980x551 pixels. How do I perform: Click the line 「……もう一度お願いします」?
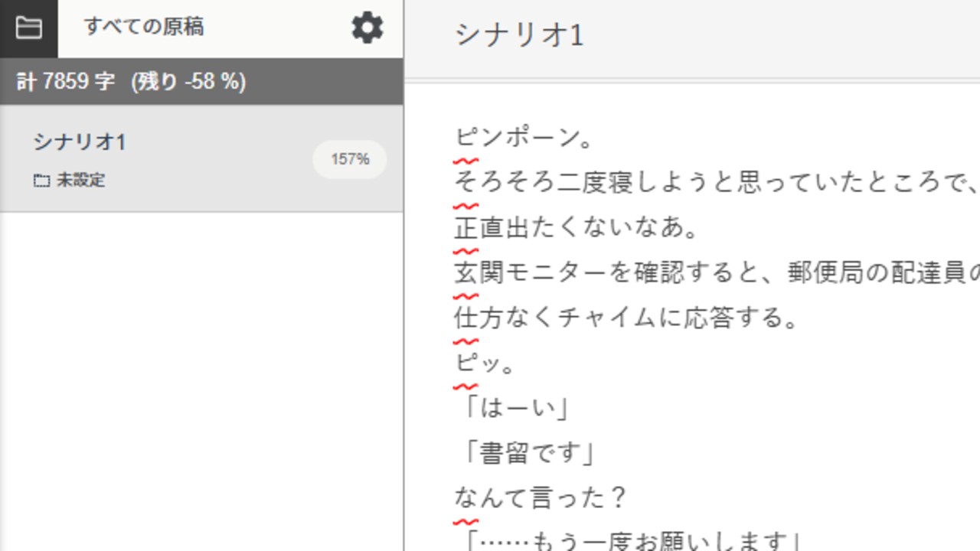(632, 541)
